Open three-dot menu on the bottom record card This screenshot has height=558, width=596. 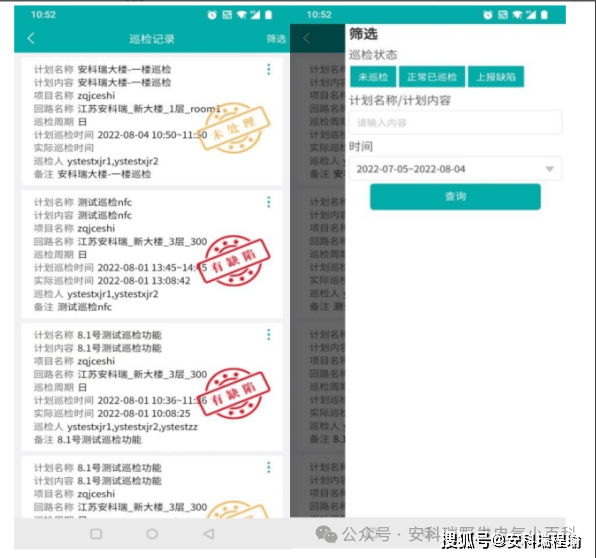(x=269, y=467)
